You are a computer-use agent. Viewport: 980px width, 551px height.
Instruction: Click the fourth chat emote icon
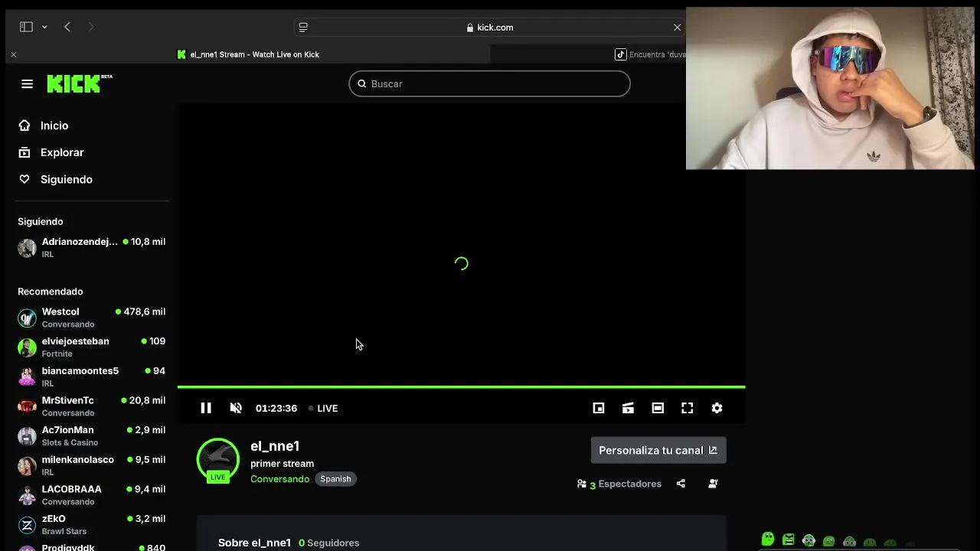[x=829, y=541]
